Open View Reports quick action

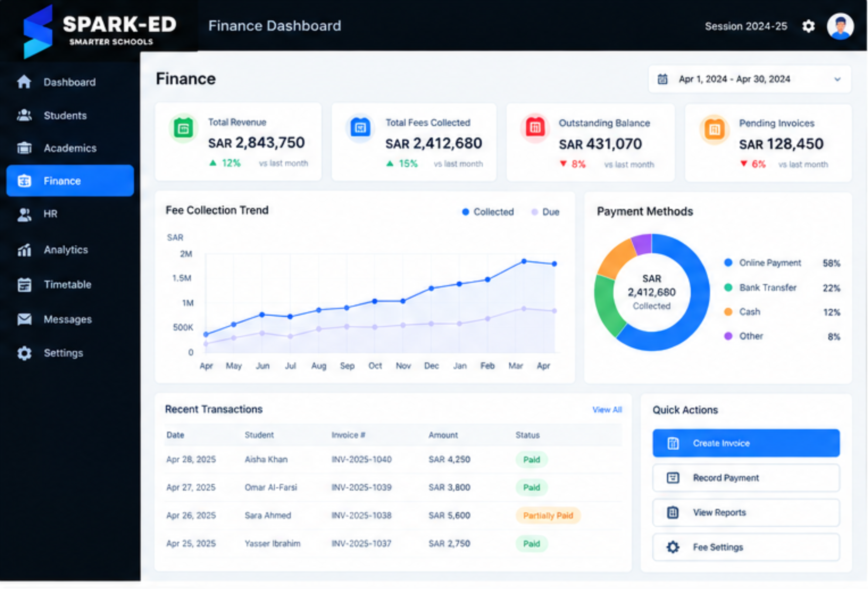[x=746, y=512]
